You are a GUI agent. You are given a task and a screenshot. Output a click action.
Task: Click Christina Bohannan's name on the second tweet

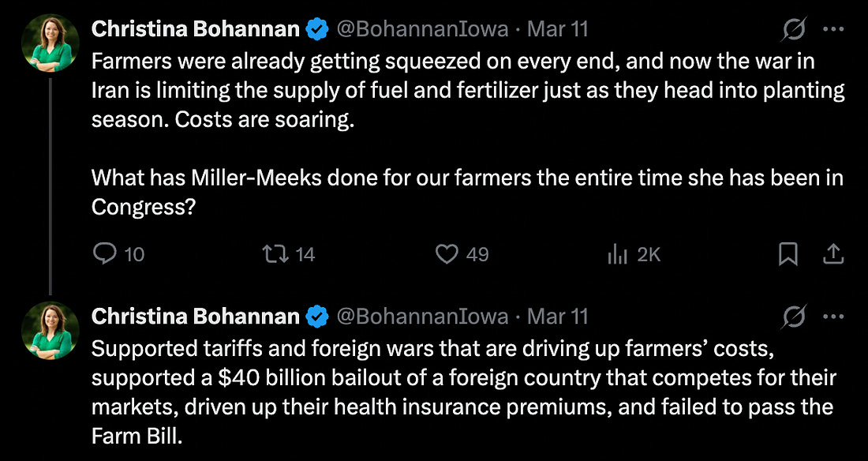(x=195, y=317)
